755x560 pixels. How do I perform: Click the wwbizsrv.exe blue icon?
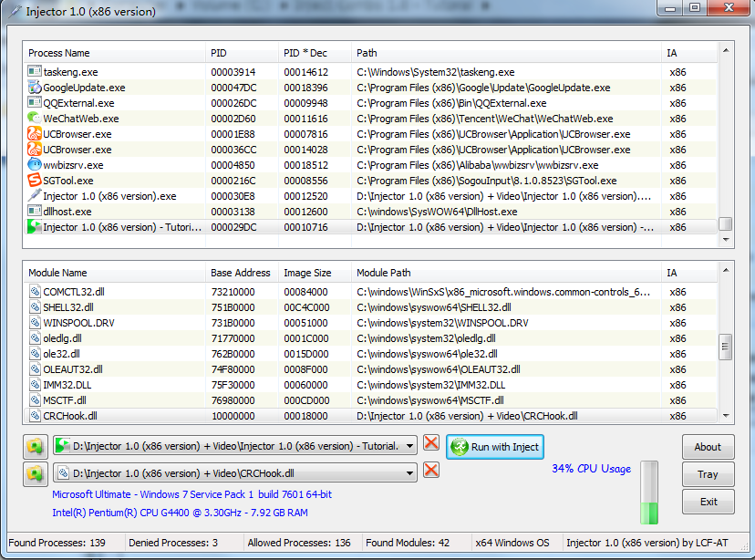click(x=34, y=165)
